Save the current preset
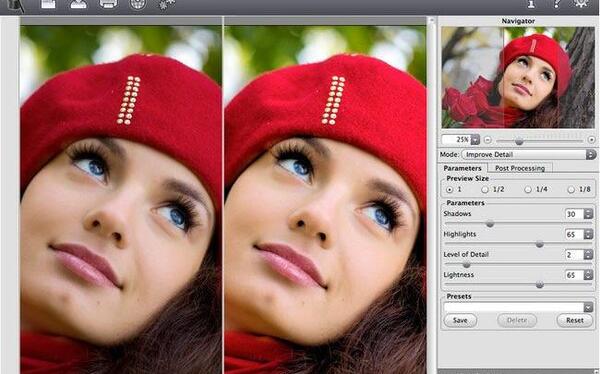600x374 pixels. (x=460, y=320)
